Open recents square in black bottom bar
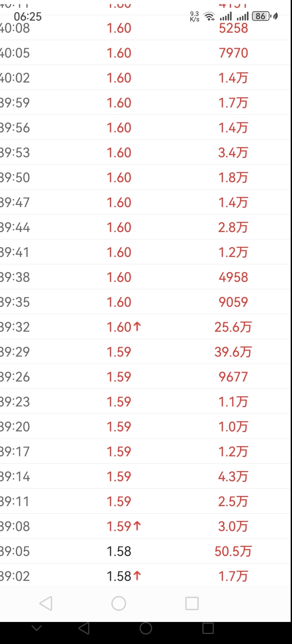 [208, 629]
